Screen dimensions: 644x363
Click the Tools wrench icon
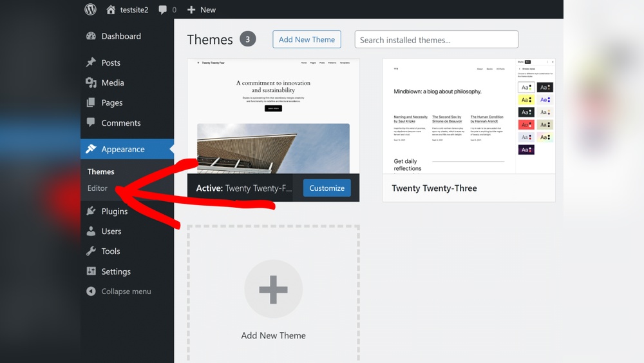(x=91, y=251)
